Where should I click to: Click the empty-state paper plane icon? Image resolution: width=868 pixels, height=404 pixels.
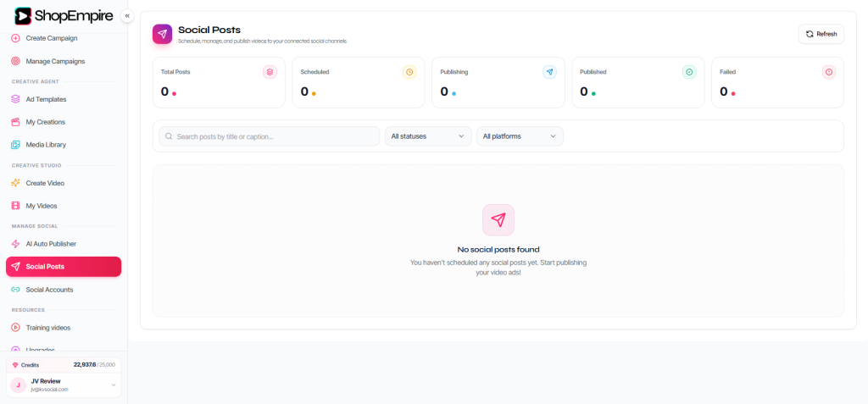pyautogui.click(x=498, y=219)
